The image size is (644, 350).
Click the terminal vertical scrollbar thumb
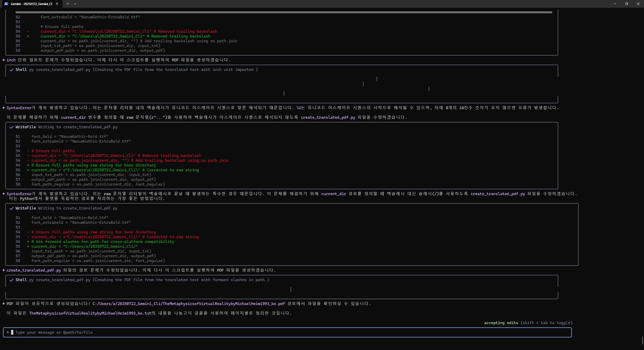(x=642, y=341)
